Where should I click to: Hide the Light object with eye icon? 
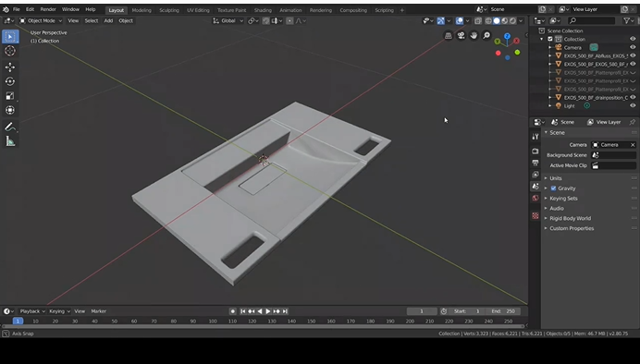(633, 106)
